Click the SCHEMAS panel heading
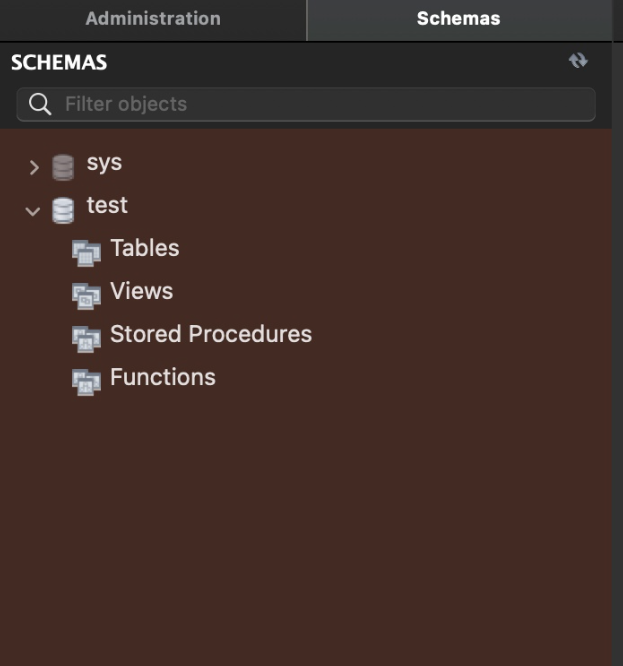Viewport: 623px width, 666px height. coord(59,63)
